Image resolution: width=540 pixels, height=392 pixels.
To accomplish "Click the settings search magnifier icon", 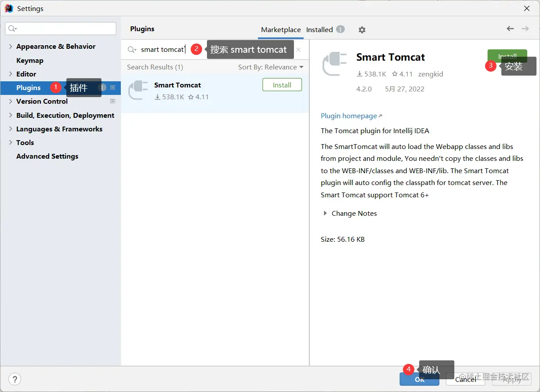I will pos(12,29).
